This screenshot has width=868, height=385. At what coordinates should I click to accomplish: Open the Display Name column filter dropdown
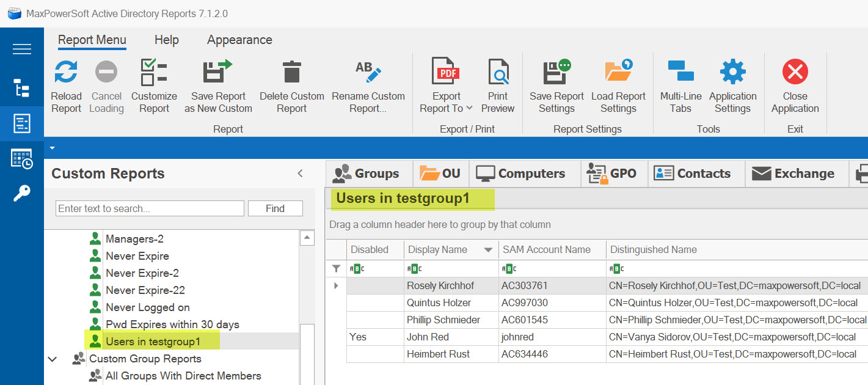(x=488, y=250)
